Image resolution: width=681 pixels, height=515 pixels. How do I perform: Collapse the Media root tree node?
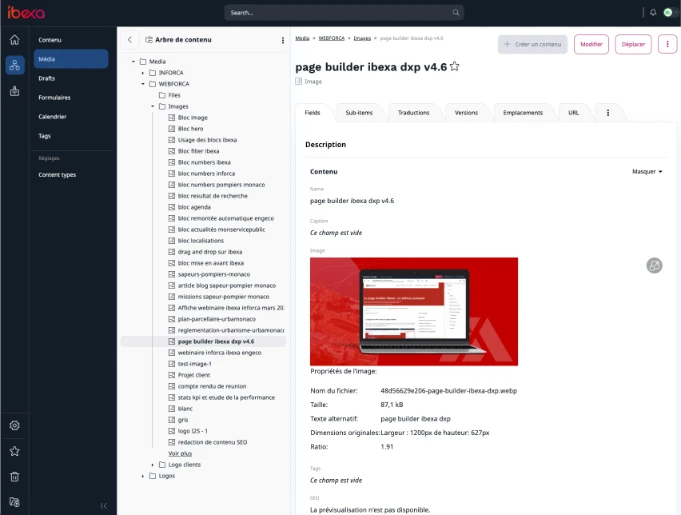[x=133, y=62]
